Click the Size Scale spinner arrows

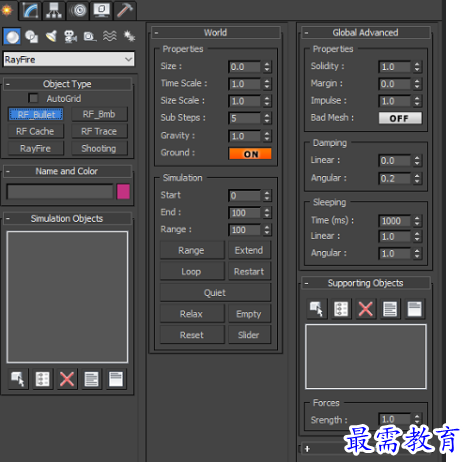tap(267, 101)
